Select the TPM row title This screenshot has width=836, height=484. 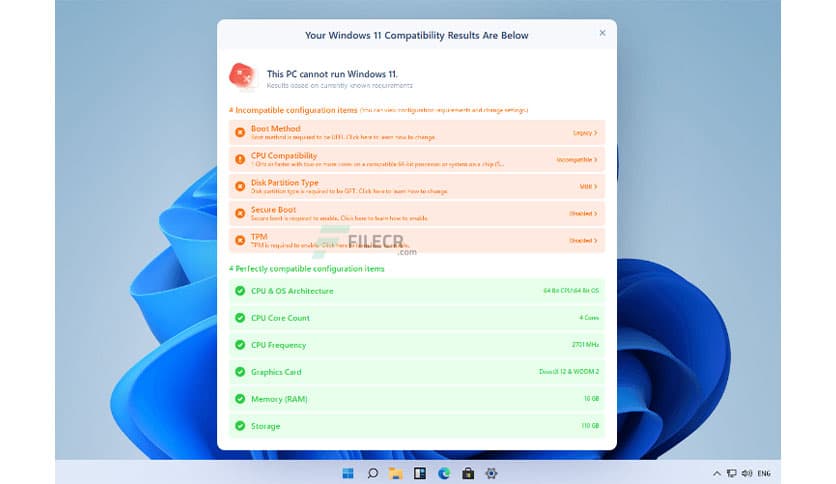(x=259, y=236)
